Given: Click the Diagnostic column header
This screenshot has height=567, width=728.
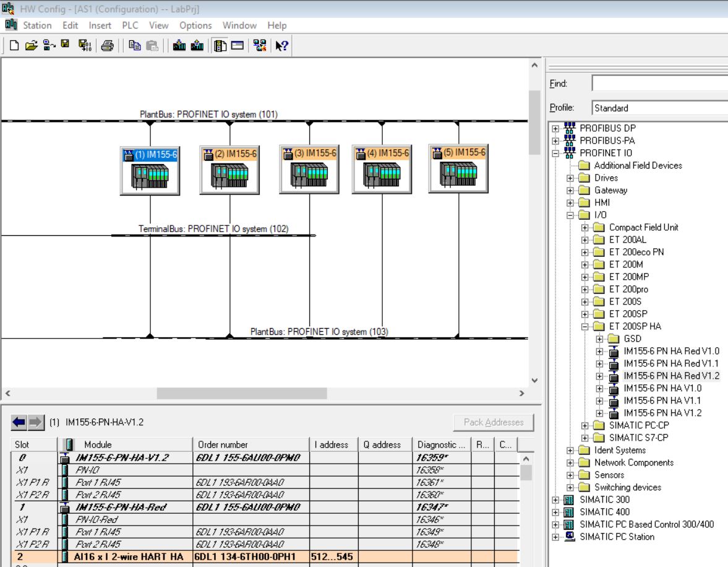Looking at the screenshot, I should 442,444.
